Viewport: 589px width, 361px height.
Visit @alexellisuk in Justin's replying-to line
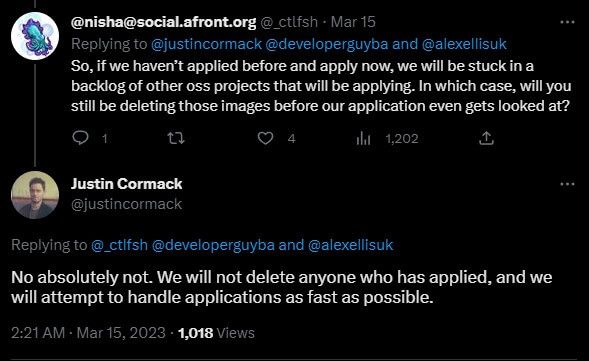350,245
